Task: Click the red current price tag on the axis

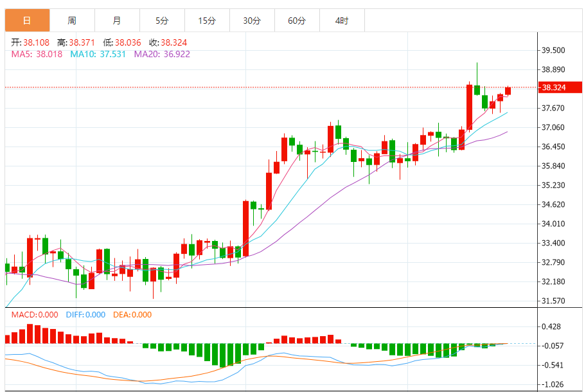Action: pos(560,87)
